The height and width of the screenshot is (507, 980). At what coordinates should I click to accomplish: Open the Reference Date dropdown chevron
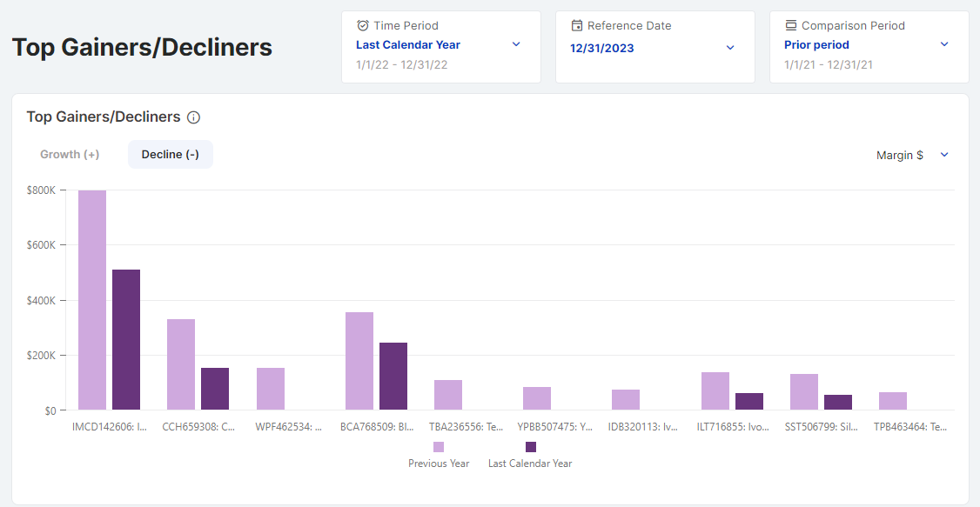pyautogui.click(x=730, y=48)
